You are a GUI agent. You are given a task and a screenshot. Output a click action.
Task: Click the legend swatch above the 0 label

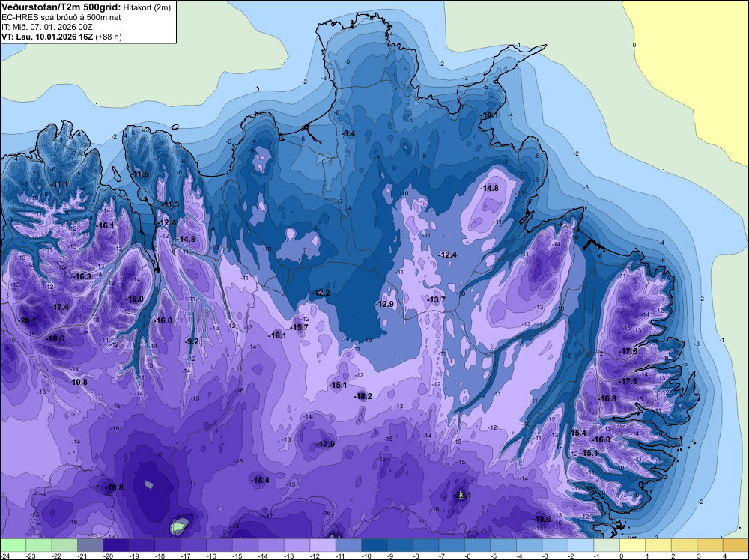coord(632,545)
